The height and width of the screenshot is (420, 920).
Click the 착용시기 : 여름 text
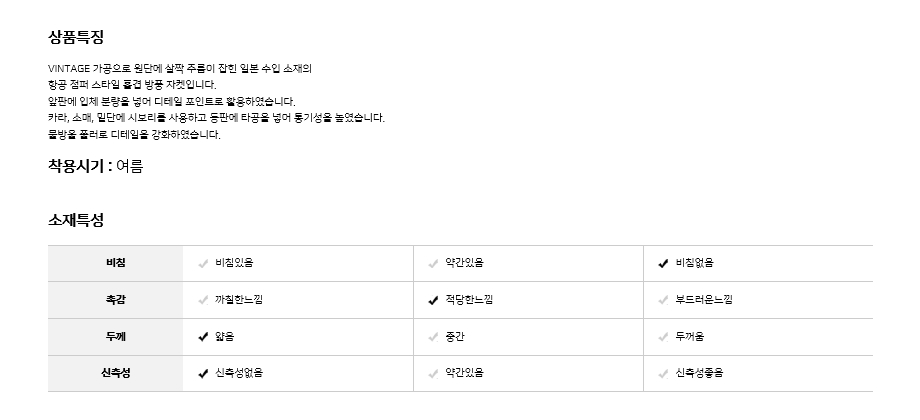tap(96, 167)
